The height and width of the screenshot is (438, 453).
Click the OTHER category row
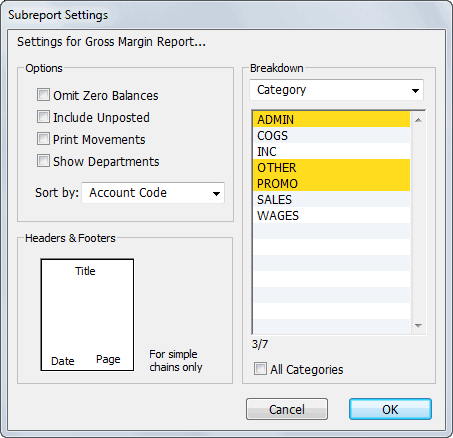point(332,167)
